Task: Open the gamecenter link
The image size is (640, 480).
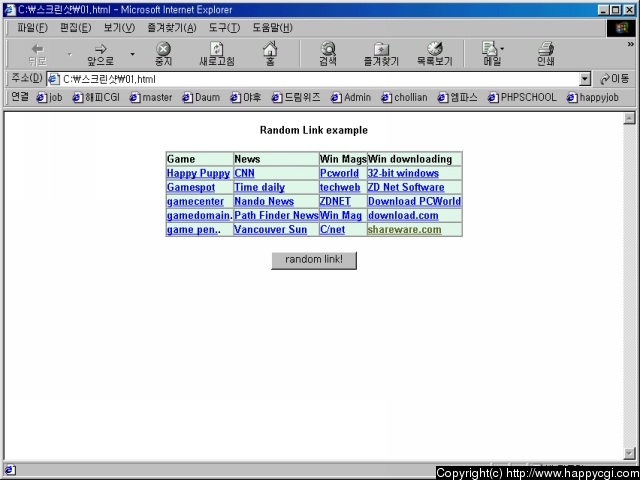Action: pyautogui.click(x=196, y=202)
